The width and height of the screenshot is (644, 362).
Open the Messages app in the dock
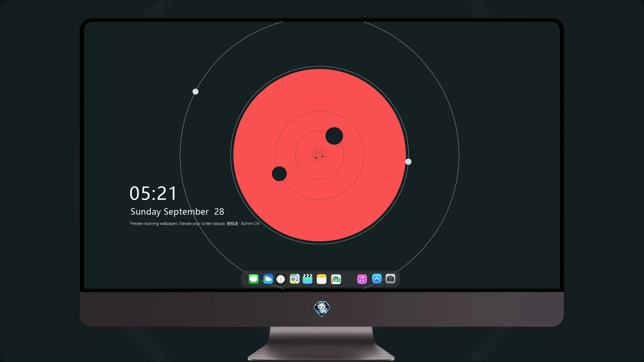coord(254,279)
